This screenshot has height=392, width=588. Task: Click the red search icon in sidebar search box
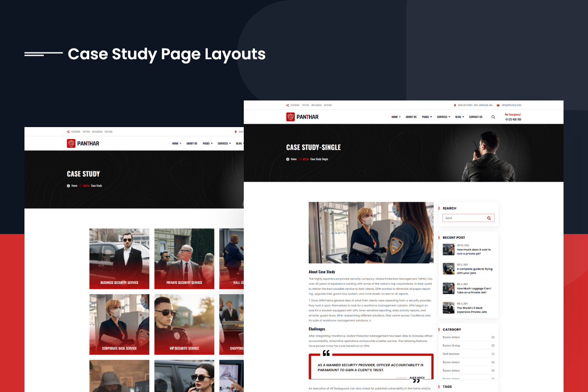[489, 218]
